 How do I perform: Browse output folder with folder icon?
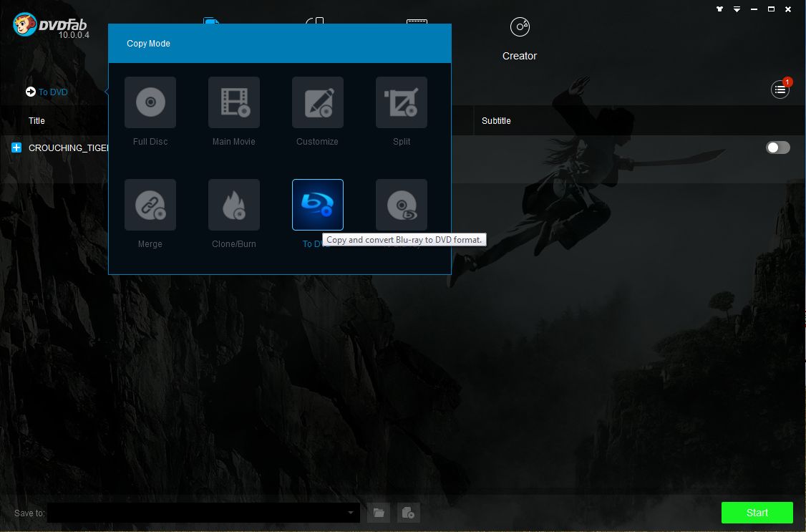(379, 513)
